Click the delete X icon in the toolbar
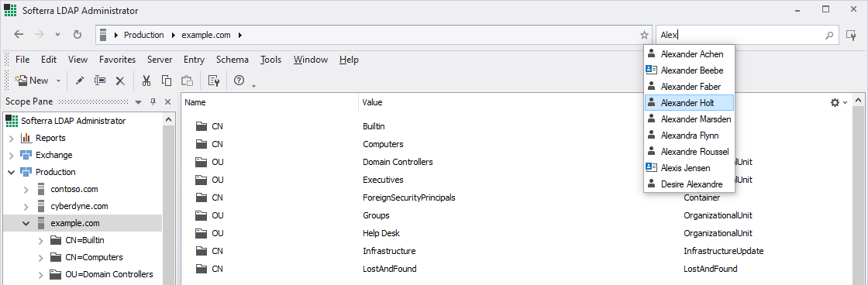 (x=119, y=81)
